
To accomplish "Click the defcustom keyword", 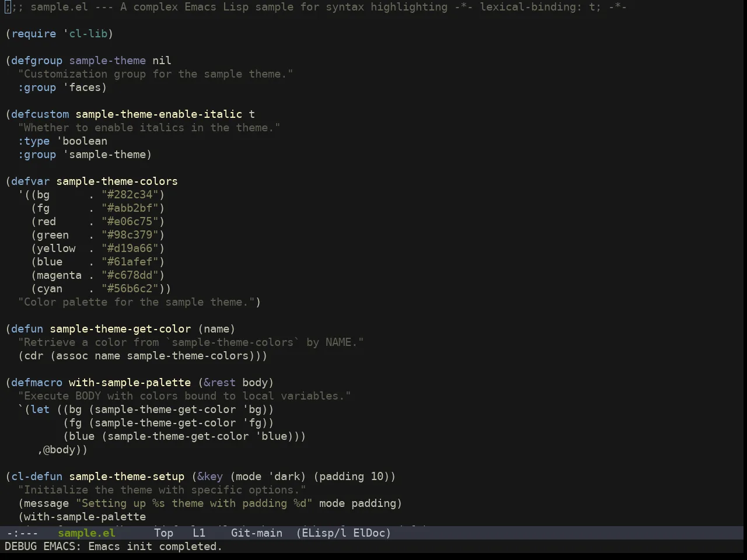I will click(40, 114).
